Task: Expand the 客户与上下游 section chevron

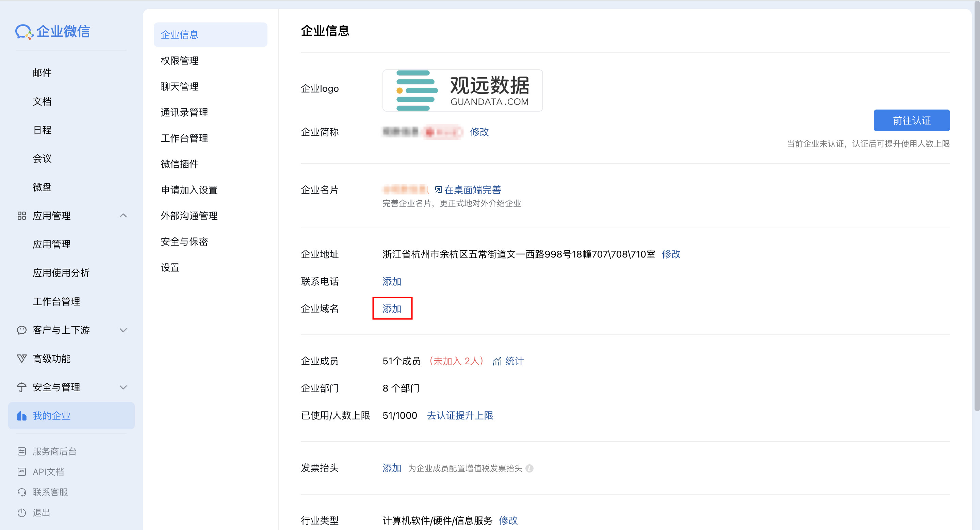Action: pyautogui.click(x=123, y=330)
